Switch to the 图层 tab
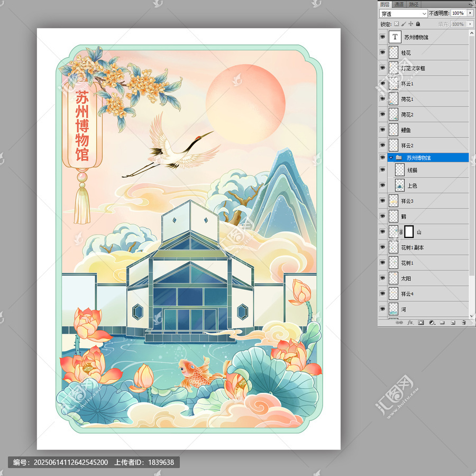This screenshot has height=476, width=476. (x=385, y=4)
